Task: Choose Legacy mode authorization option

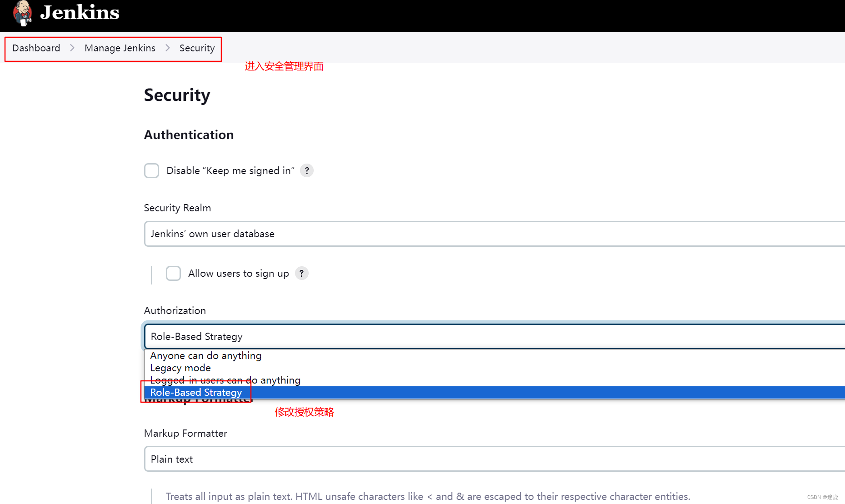Action: tap(495, 368)
